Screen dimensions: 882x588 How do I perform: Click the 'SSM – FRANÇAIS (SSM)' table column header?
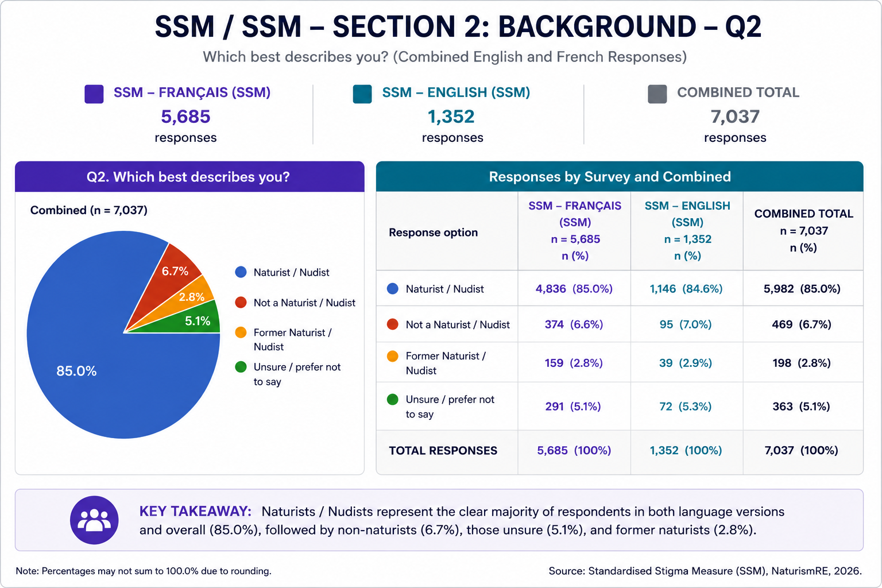[575, 230]
